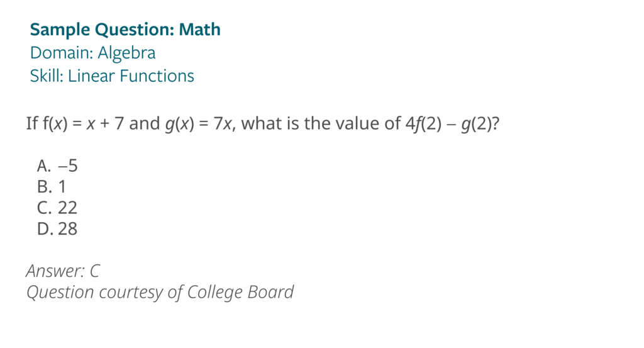Click the "Domain: Algebra" line
The height and width of the screenshot is (348, 644).
(x=92, y=52)
